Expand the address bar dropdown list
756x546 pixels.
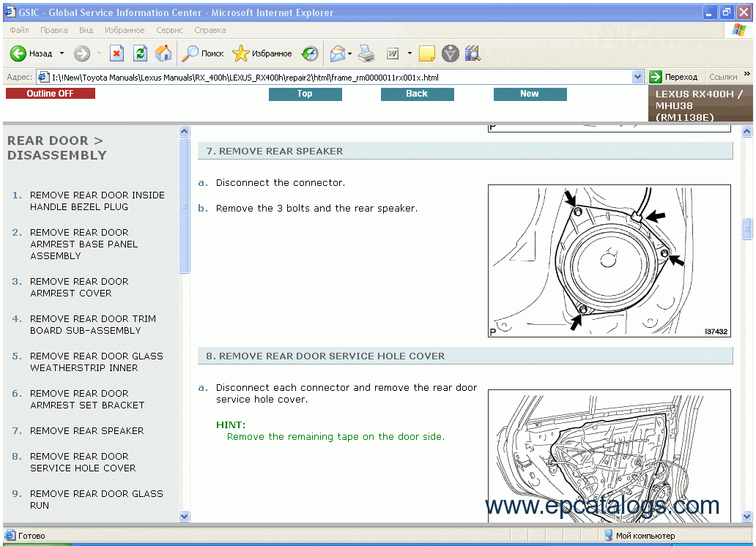click(x=637, y=77)
